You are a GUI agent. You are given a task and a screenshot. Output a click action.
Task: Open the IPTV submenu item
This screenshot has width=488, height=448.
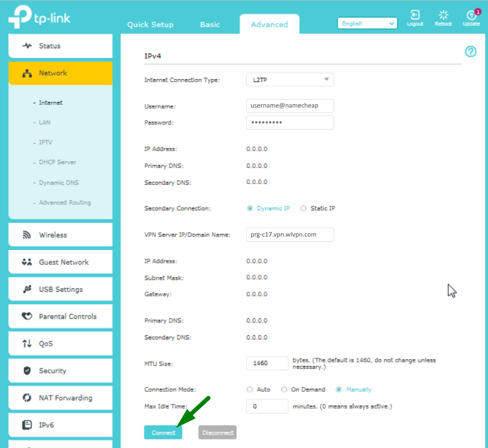(46, 142)
